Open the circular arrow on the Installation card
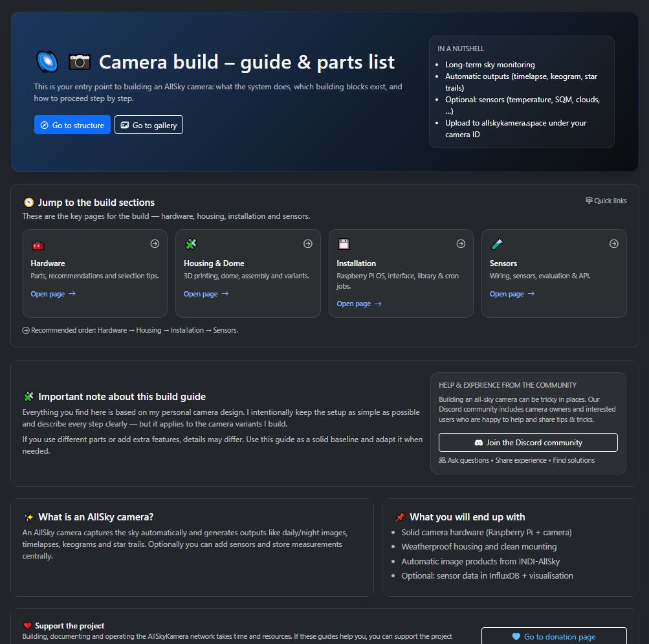 click(461, 243)
